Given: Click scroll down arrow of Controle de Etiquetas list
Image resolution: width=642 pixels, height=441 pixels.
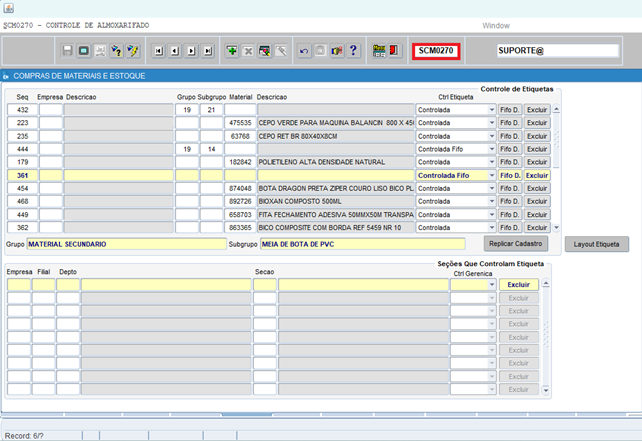Looking at the screenshot, I should (556, 228).
